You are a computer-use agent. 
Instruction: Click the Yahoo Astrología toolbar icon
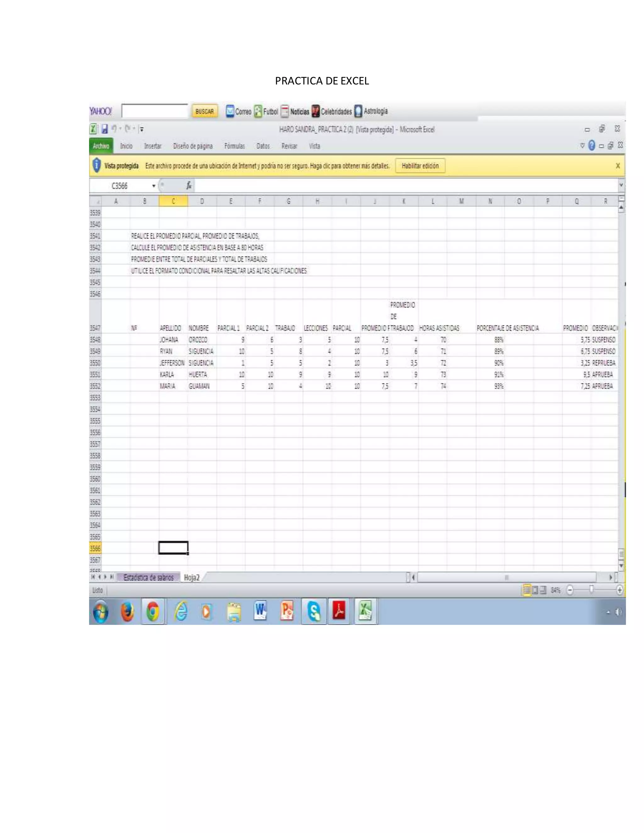pyautogui.click(x=358, y=111)
